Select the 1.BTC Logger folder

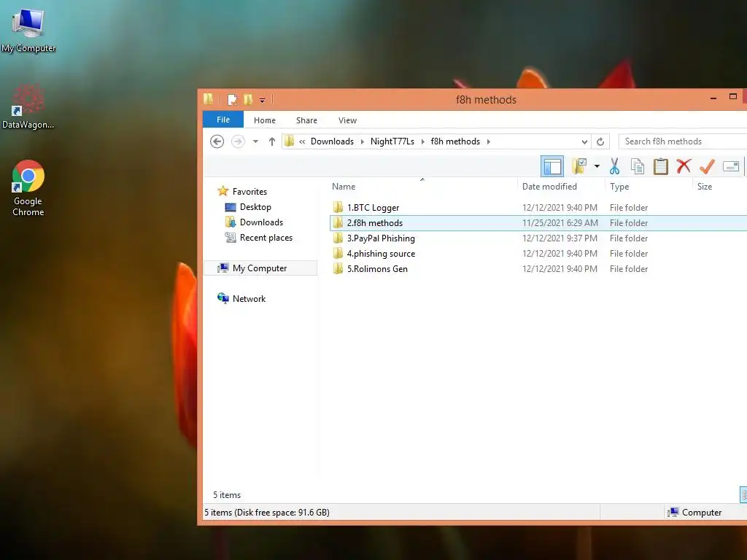click(x=373, y=208)
